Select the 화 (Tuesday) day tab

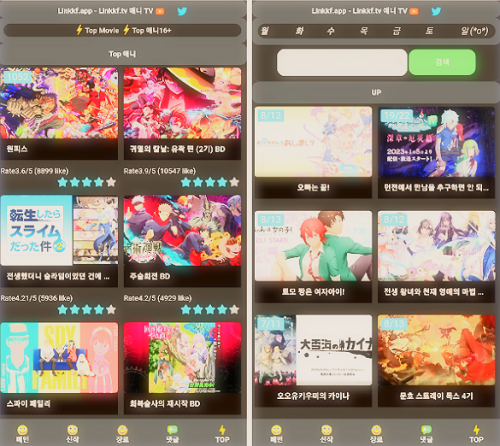[x=299, y=31]
